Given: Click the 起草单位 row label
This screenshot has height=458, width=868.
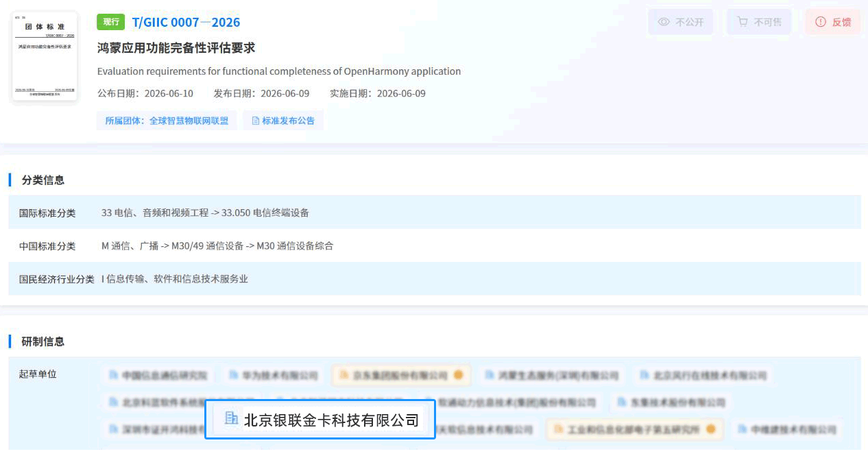Looking at the screenshot, I should pyautogui.click(x=38, y=374).
